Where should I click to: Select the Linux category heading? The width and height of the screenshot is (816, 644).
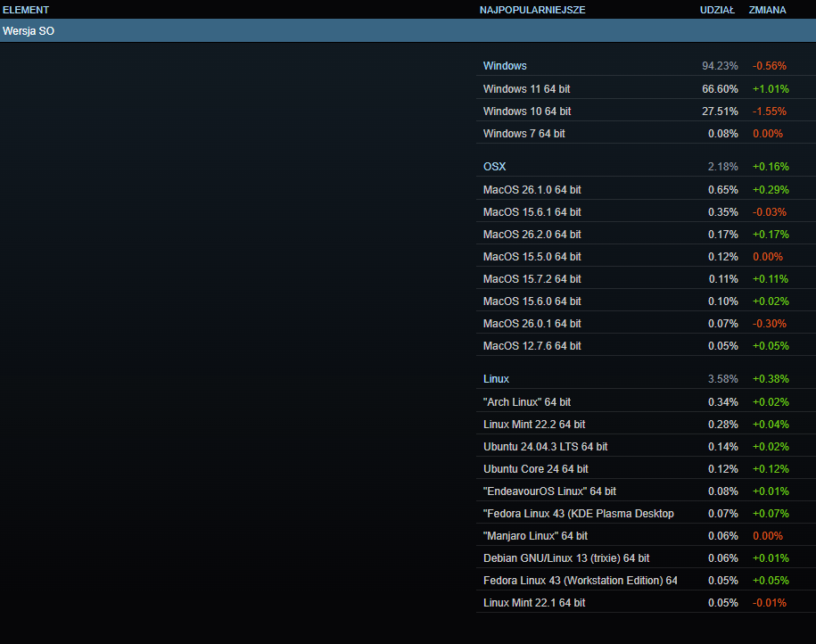pyautogui.click(x=496, y=379)
